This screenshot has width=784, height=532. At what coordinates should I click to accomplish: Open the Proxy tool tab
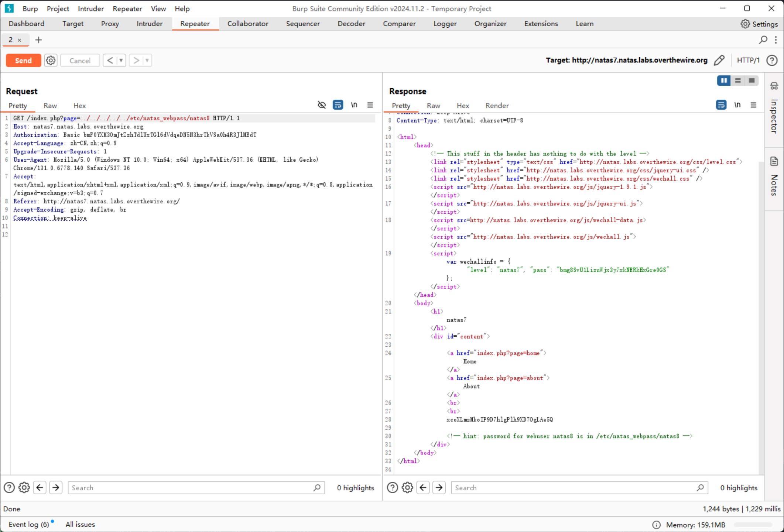tap(110, 24)
